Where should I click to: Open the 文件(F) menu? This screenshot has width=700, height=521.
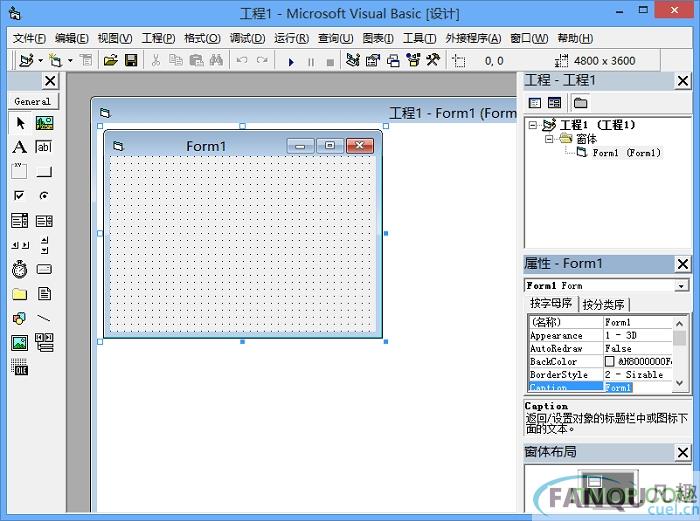tap(30, 38)
